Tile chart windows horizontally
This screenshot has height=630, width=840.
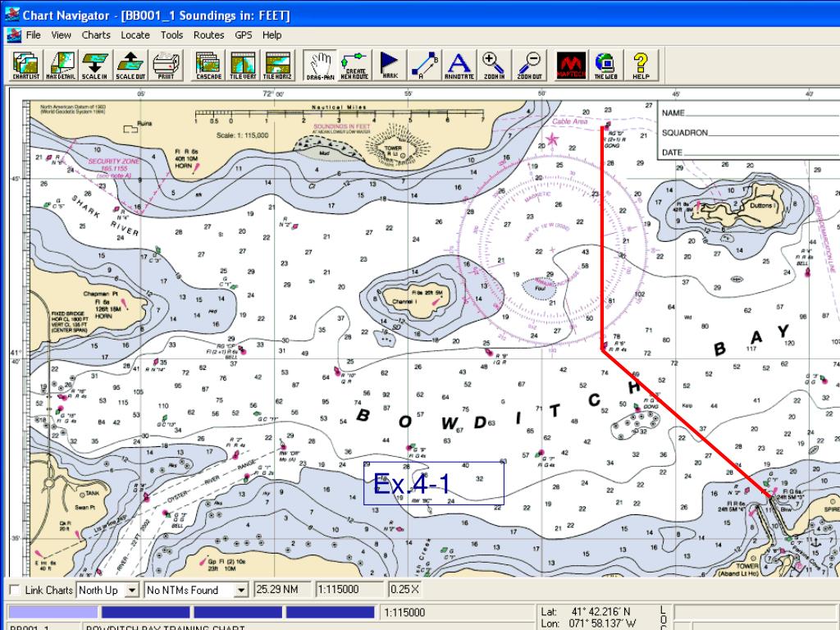(277, 66)
